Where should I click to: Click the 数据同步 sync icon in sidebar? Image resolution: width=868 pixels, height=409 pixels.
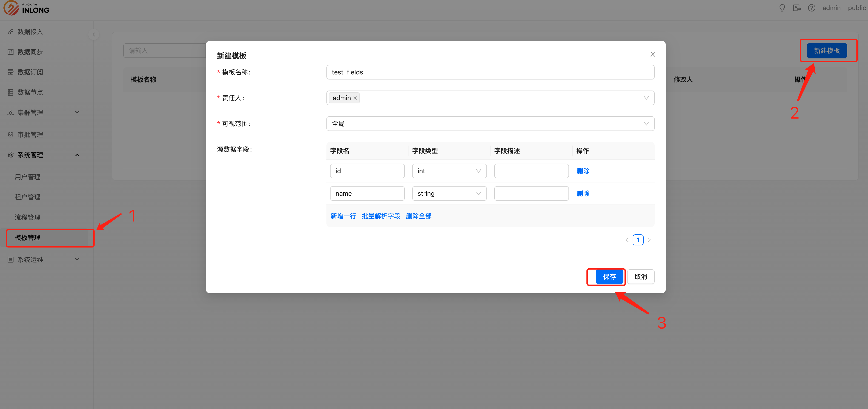point(10,51)
